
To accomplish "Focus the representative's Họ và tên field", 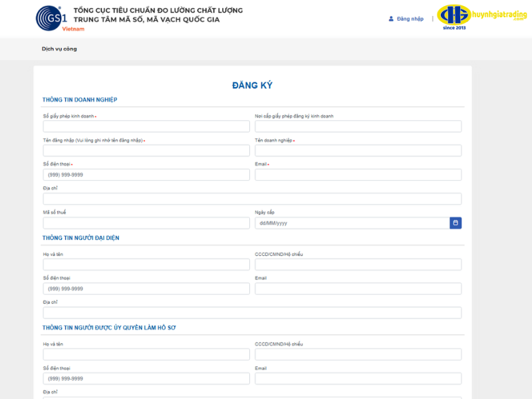I will point(146,265).
